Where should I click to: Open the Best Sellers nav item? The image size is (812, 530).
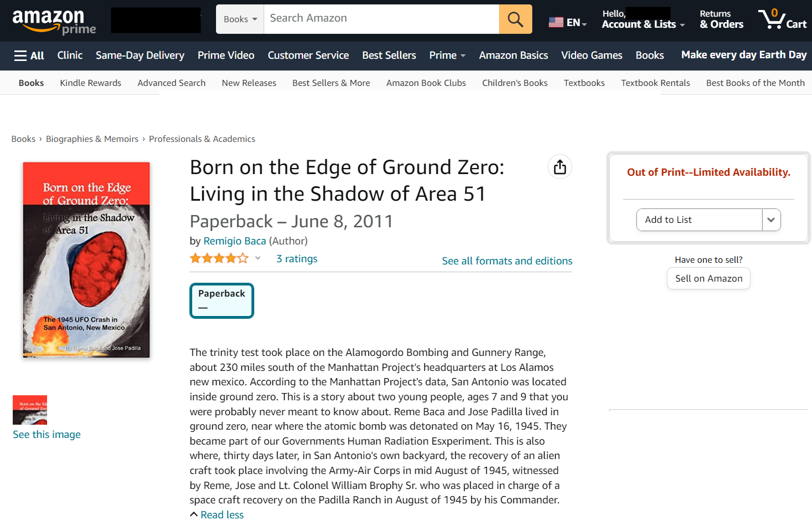click(x=389, y=55)
